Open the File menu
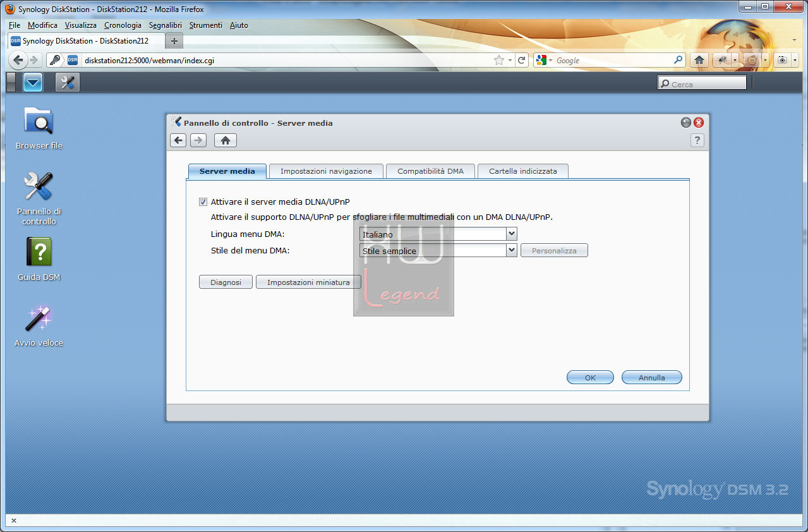This screenshot has width=808, height=532. (15, 25)
